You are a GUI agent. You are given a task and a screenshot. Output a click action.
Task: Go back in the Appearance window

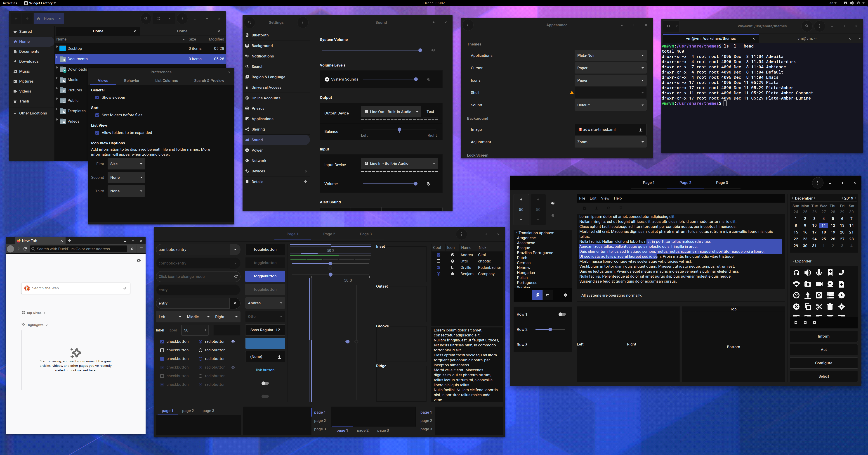(x=468, y=25)
